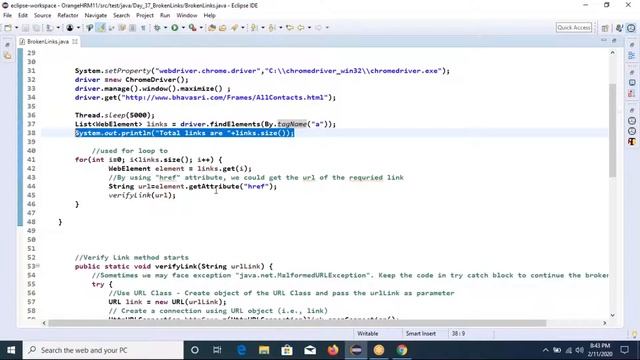
Task: Click the line 'verifyLink(url);' in the editor
Action: click(142, 195)
